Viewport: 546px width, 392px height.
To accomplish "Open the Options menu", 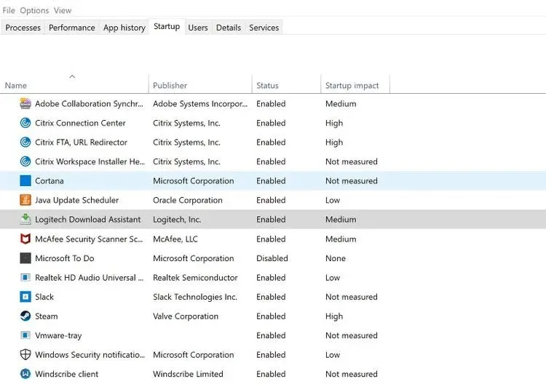I will pyautogui.click(x=34, y=10).
